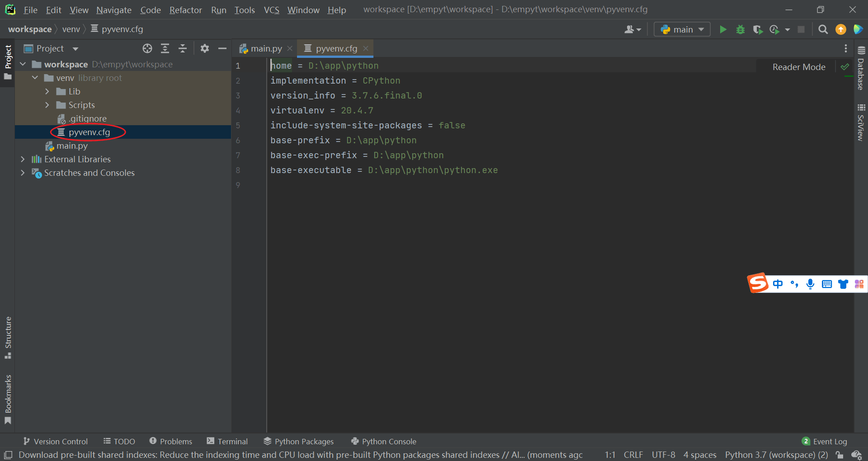The width and height of the screenshot is (868, 461).
Task: Expand External Libraries node
Action: pyautogui.click(x=23, y=159)
